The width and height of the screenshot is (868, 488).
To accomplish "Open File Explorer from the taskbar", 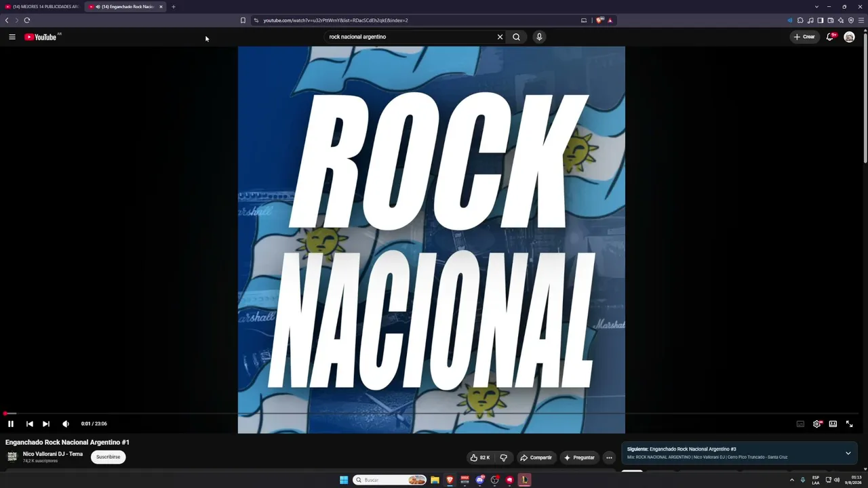I will pyautogui.click(x=435, y=480).
